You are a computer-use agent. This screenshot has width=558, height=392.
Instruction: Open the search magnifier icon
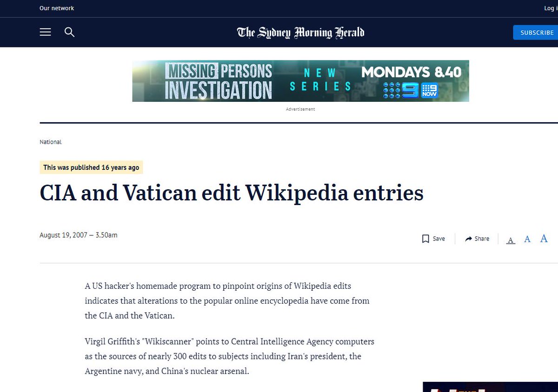pyautogui.click(x=69, y=32)
